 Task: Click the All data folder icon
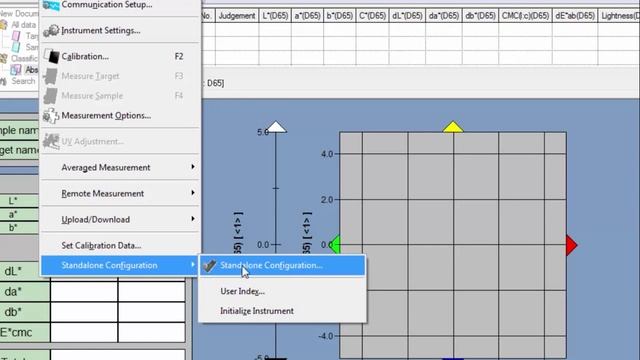(4, 25)
